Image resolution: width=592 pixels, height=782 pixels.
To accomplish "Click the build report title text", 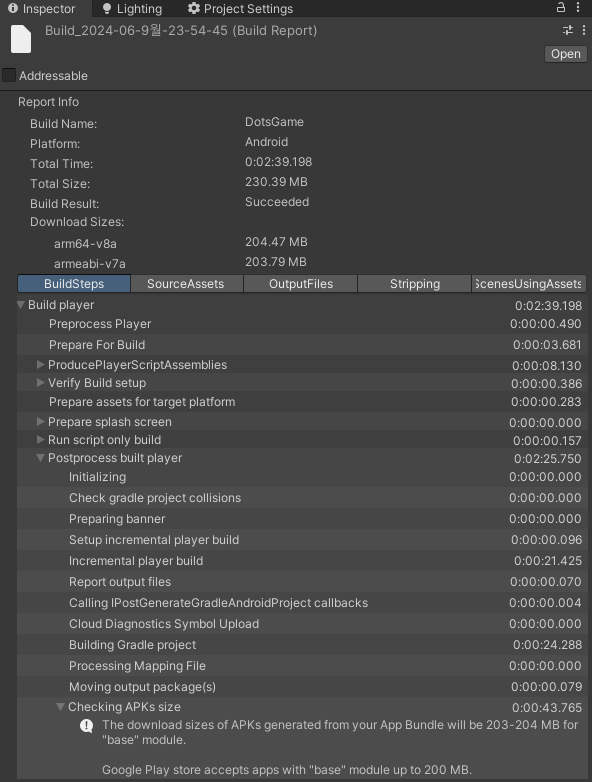I will (181, 30).
